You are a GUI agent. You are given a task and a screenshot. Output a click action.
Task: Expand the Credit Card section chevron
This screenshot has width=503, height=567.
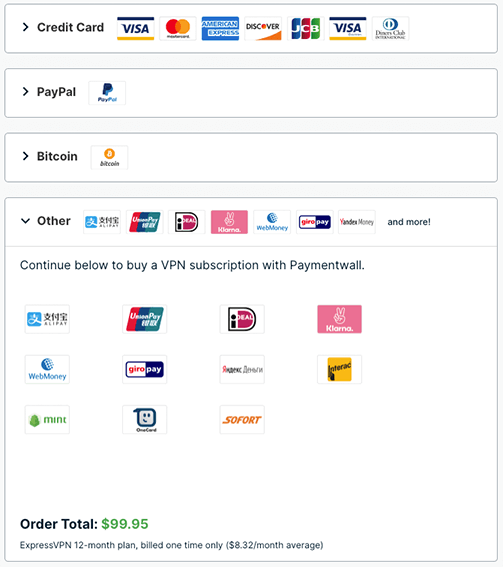25,27
